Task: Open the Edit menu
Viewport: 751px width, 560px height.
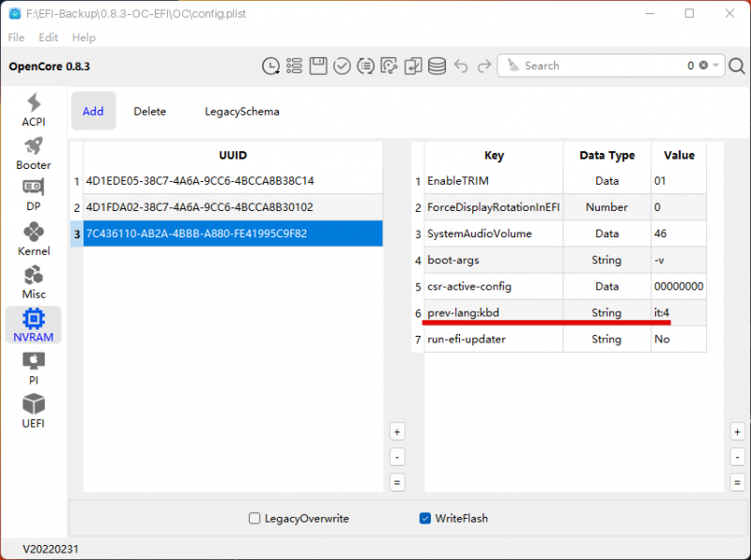Action: pos(49,38)
